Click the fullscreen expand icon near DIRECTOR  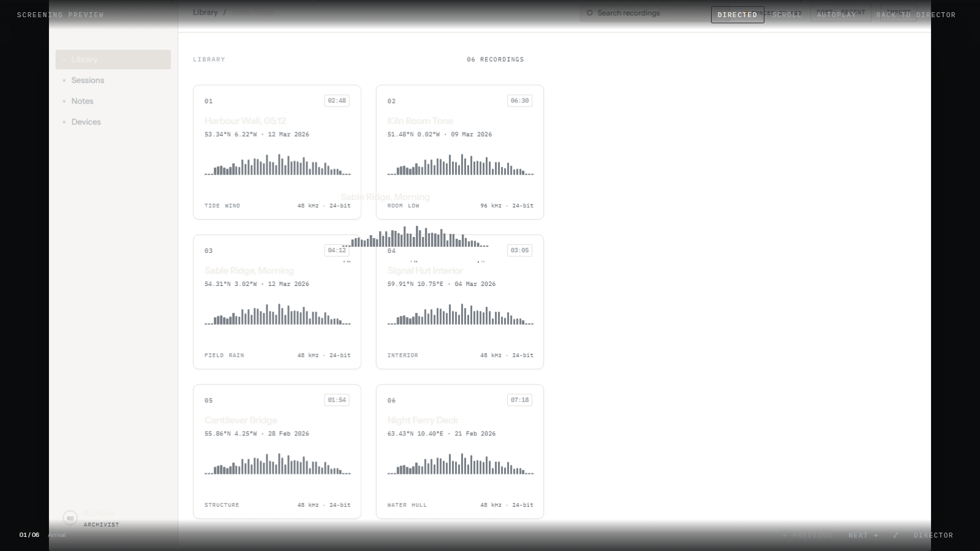click(x=895, y=535)
